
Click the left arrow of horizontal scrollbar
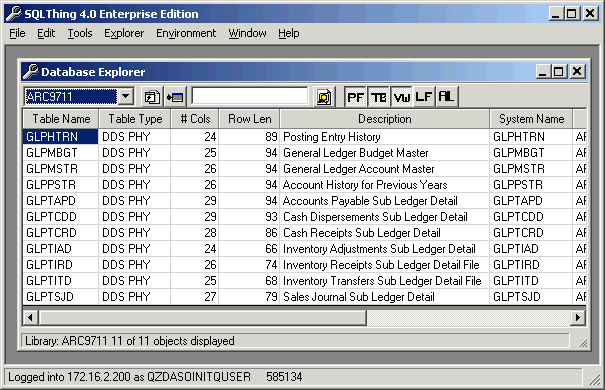(x=31, y=317)
